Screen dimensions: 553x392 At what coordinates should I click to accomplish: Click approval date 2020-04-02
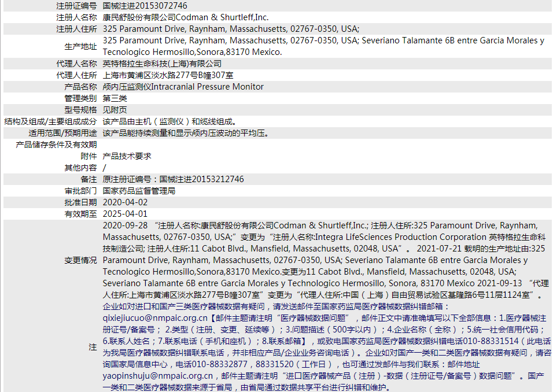tap(125, 202)
